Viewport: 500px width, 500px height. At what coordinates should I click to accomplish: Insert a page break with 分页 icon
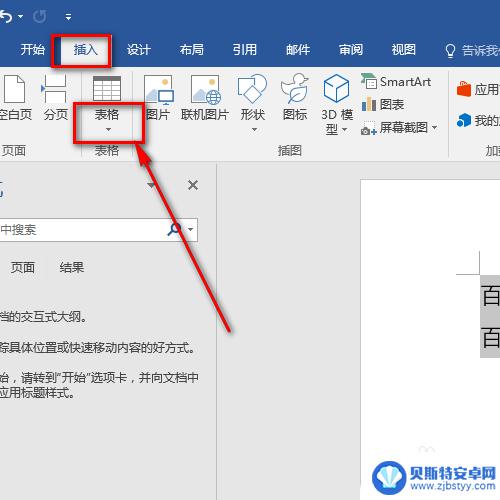54,89
